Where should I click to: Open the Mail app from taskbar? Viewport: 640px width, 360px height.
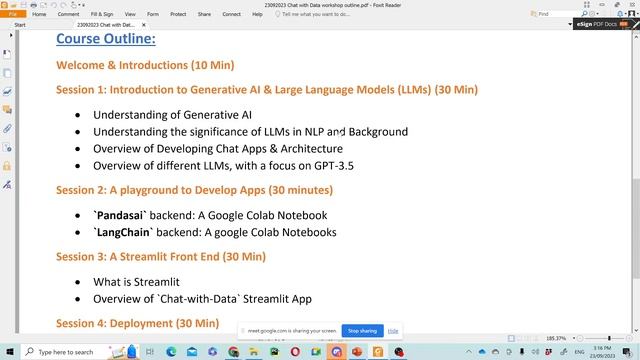tap(192, 351)
